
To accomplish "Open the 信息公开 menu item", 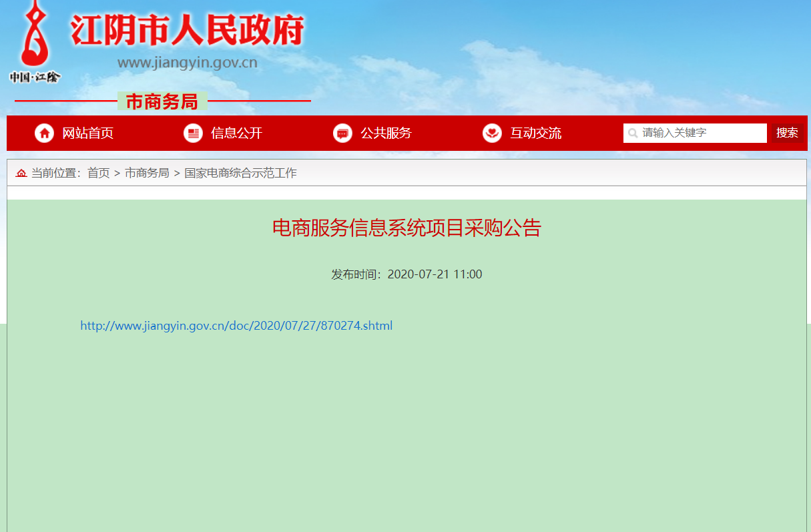I will [x=236, y=134].
